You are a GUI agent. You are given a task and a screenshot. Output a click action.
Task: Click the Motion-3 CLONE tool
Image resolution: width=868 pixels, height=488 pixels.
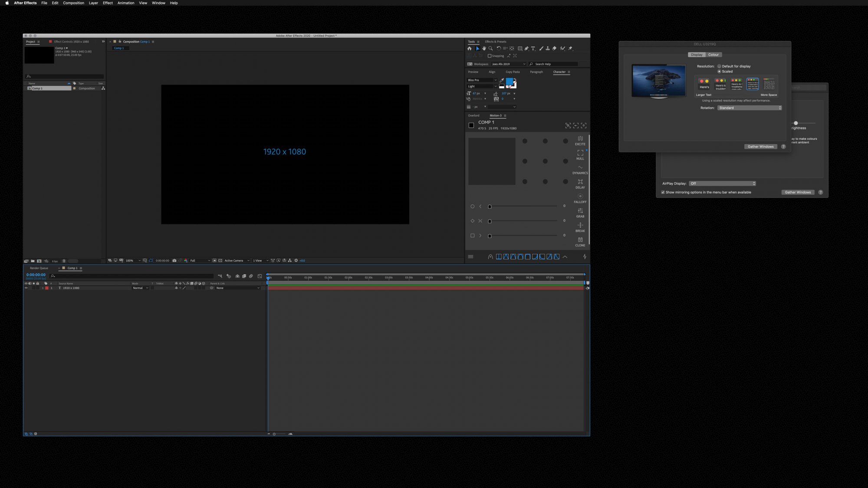click(580, 241)
